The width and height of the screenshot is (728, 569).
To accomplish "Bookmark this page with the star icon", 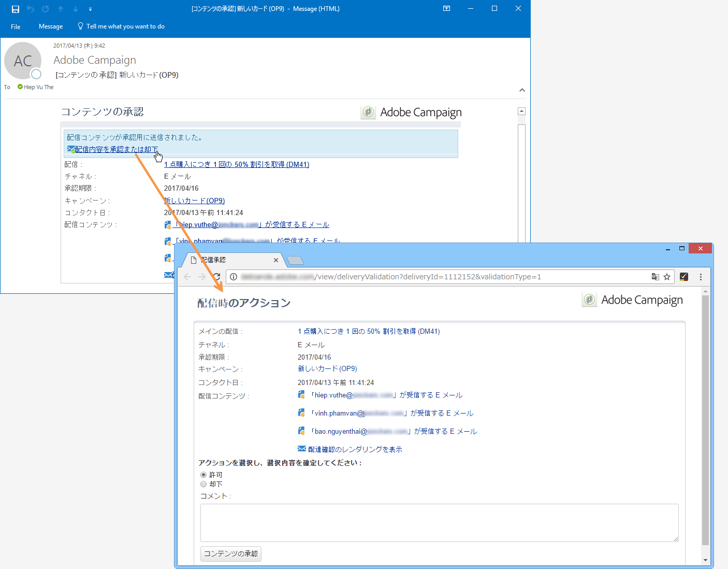I will coord(667,277).
